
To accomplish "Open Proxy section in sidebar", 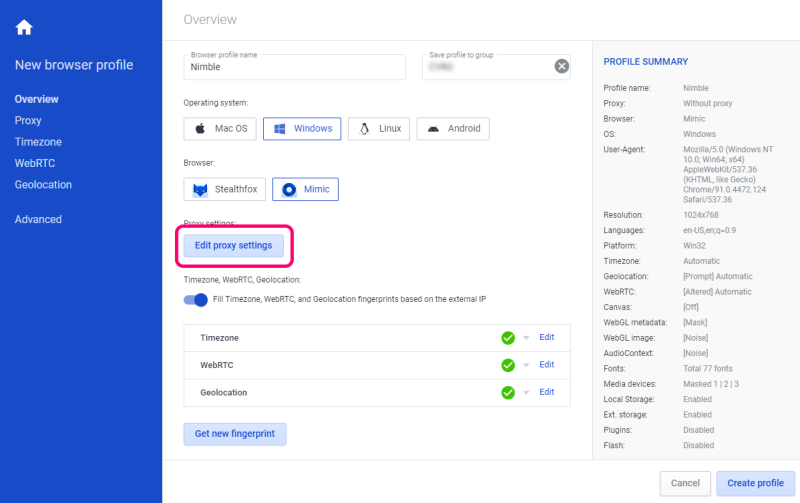I will click(x=28, y=120).
